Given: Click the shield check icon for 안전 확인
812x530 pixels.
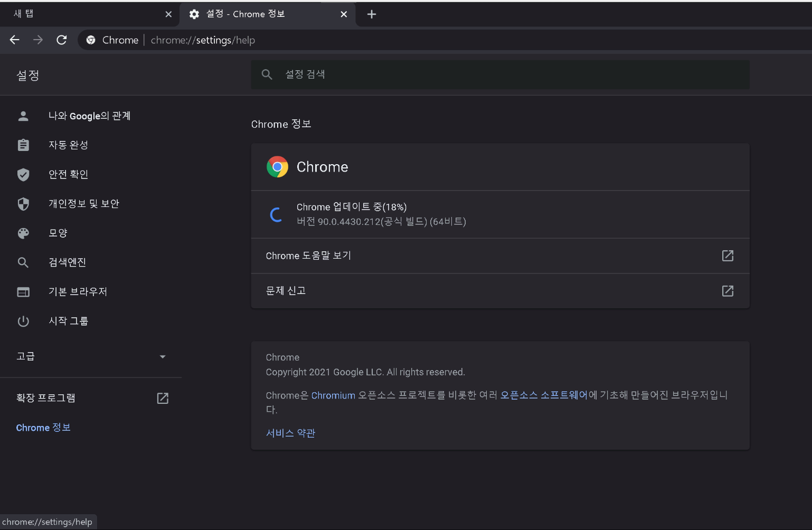Looking at the screenshot, I should click(23, 174).
